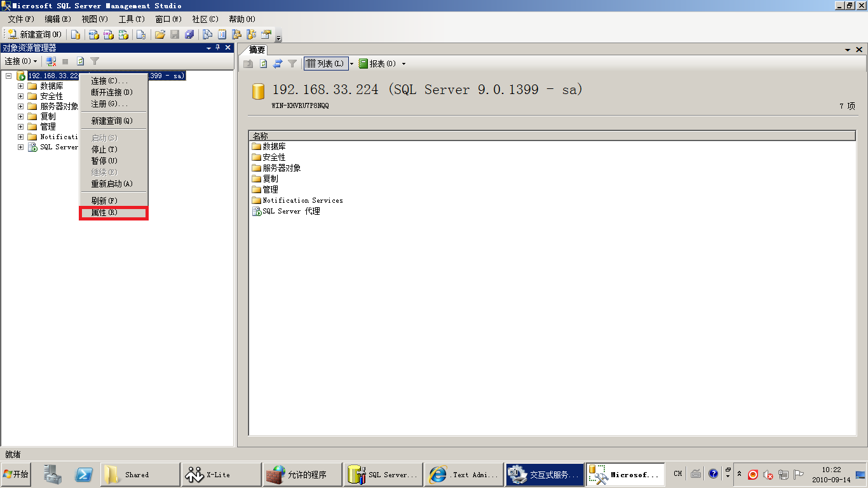Show Object Explorer via toolbar icon
The width and height of the screenshot is (868, 488).
pos(237,34)
